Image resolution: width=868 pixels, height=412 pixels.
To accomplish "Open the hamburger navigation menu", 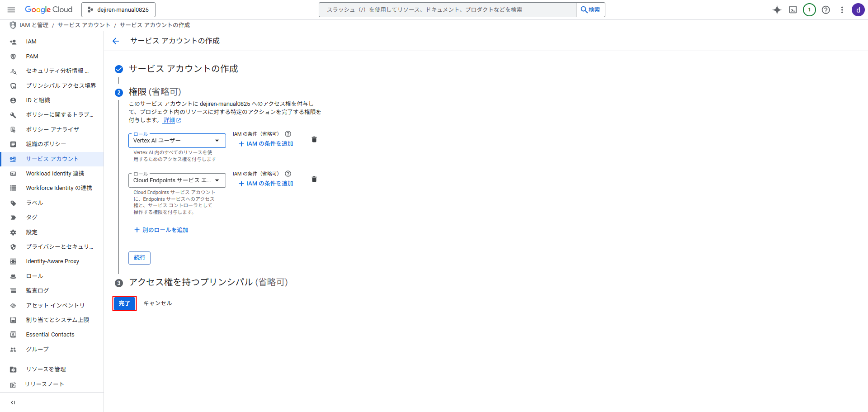I will 11,10.
